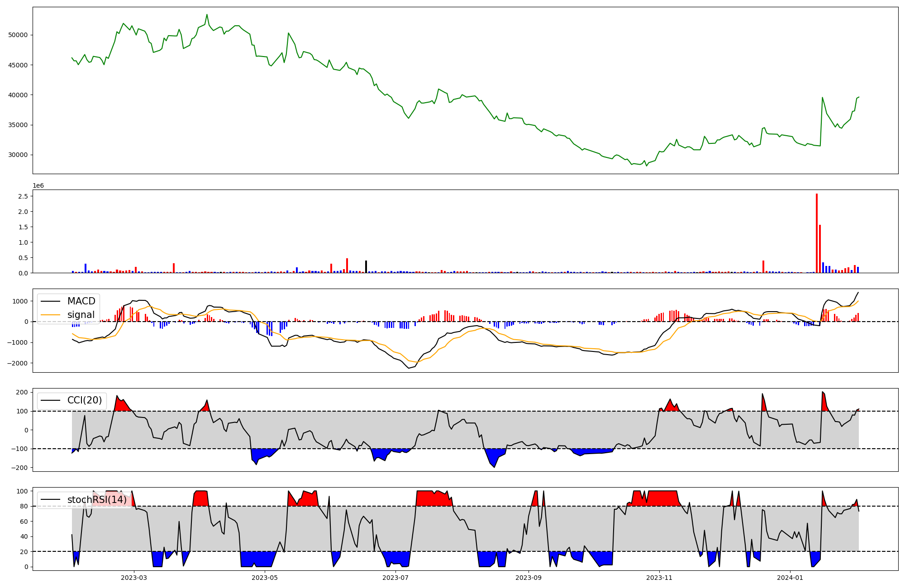Click the tallest red volume bar
The image size is (905, 588).
[817, 233]
